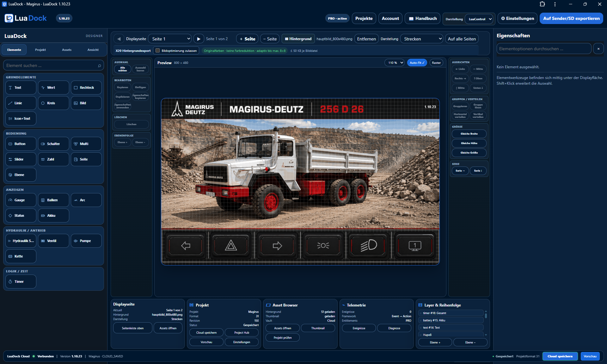Open the Displayseite Seite 1 dropdown
Viewport: 607px width, 364px height.
tap(170, 39)
